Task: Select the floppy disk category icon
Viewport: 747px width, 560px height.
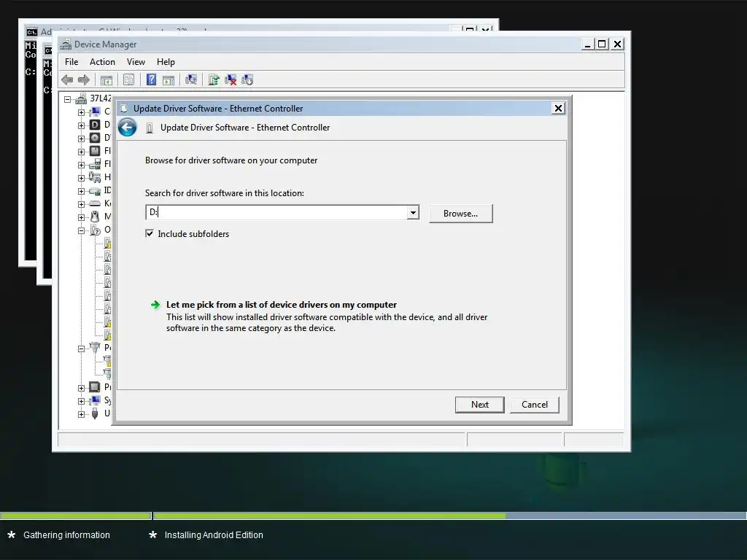Action: [x=95, y=151]
